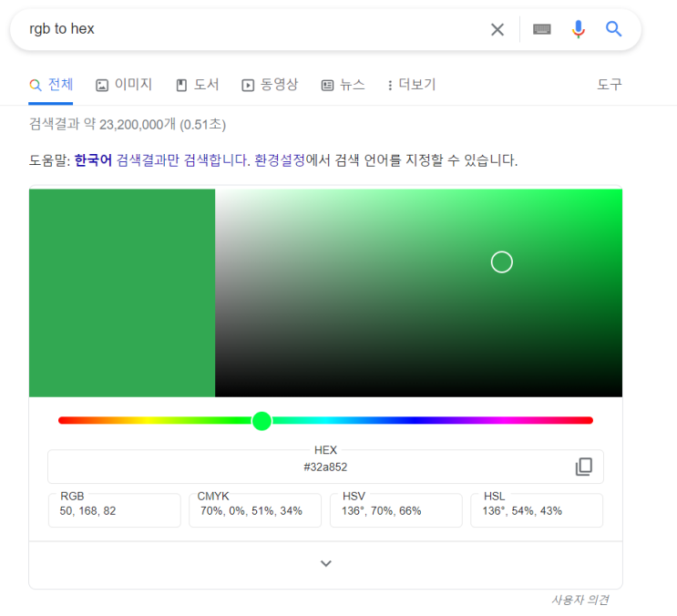Start voice search with the microphone icon
The image size is (677, 616).
coord(578,29)
